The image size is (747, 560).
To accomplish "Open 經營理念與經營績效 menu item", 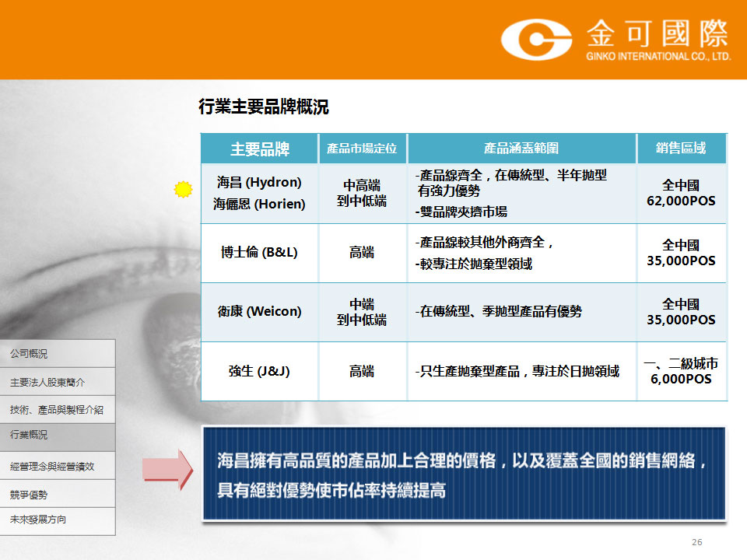I will [x=57, y=466].
